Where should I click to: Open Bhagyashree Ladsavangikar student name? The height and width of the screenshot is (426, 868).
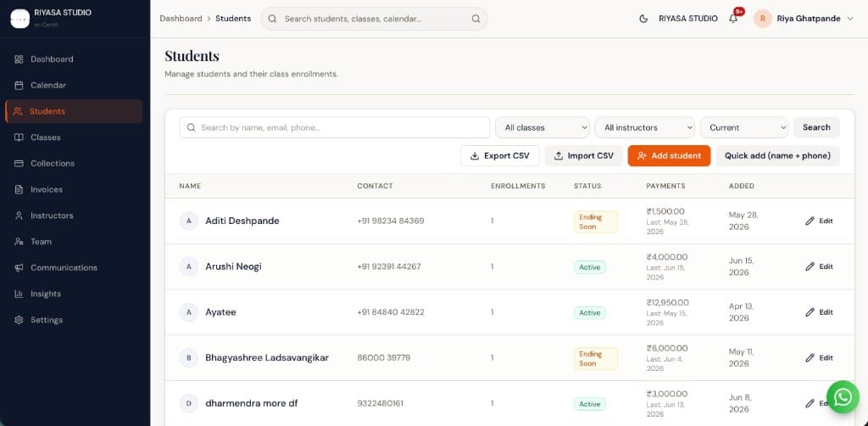tap(267, 358)
